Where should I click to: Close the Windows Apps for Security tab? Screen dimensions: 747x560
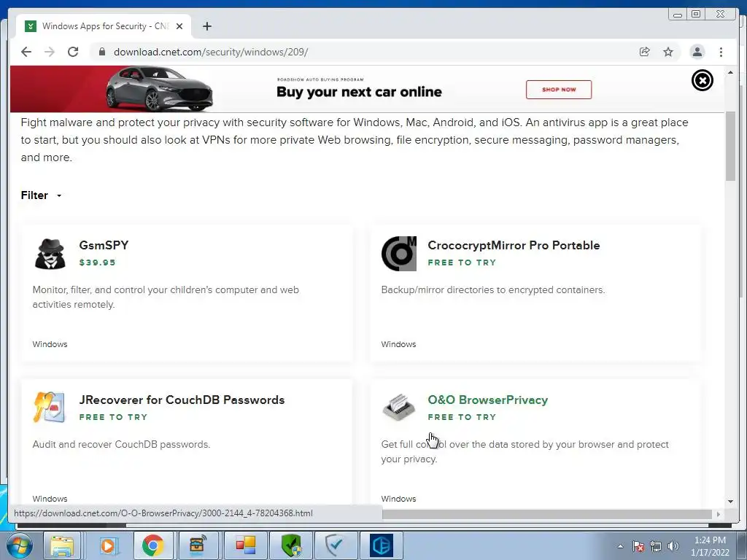click(179, 26)
